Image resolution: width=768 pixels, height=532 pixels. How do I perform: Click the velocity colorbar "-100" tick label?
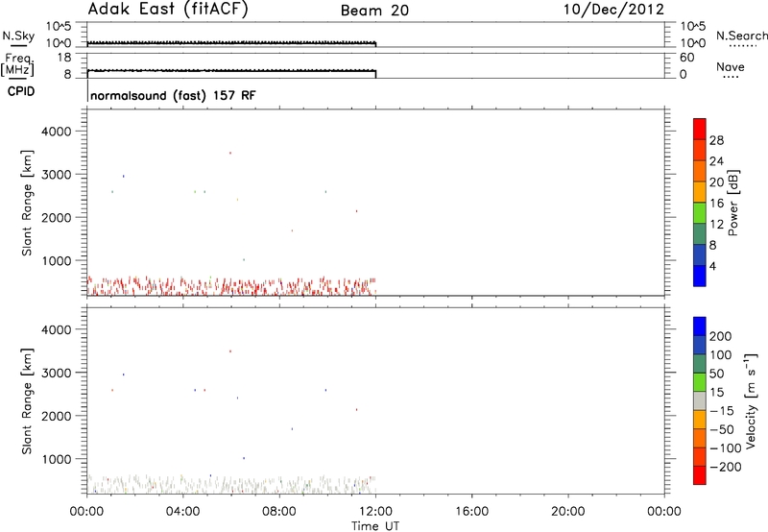(x=726, y=448)
